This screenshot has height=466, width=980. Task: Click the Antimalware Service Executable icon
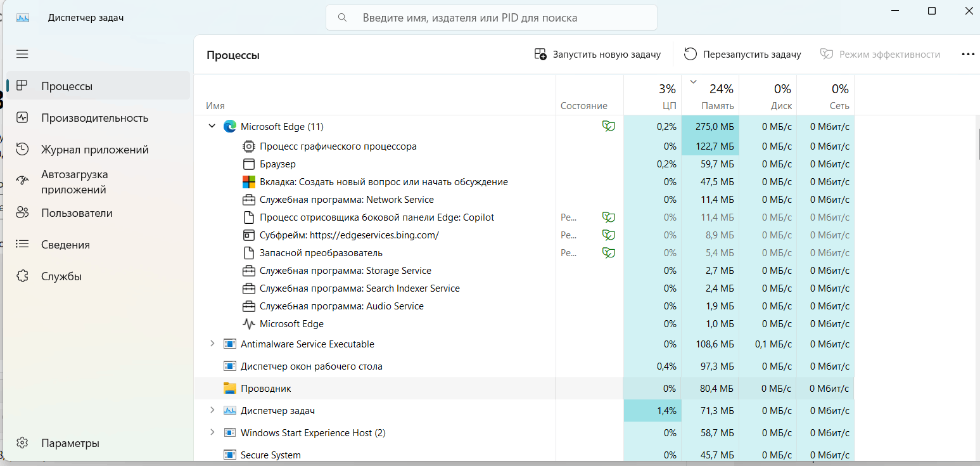tap(229, 344)
